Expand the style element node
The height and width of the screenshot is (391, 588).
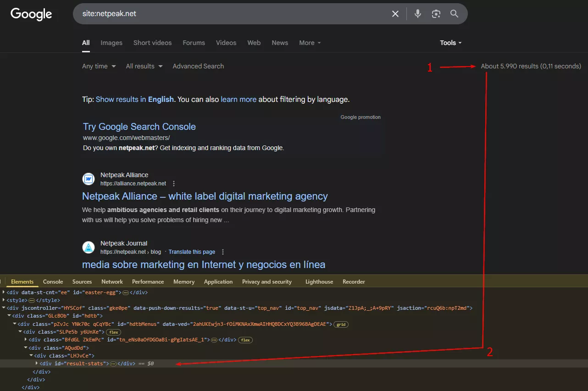[4, 300]
